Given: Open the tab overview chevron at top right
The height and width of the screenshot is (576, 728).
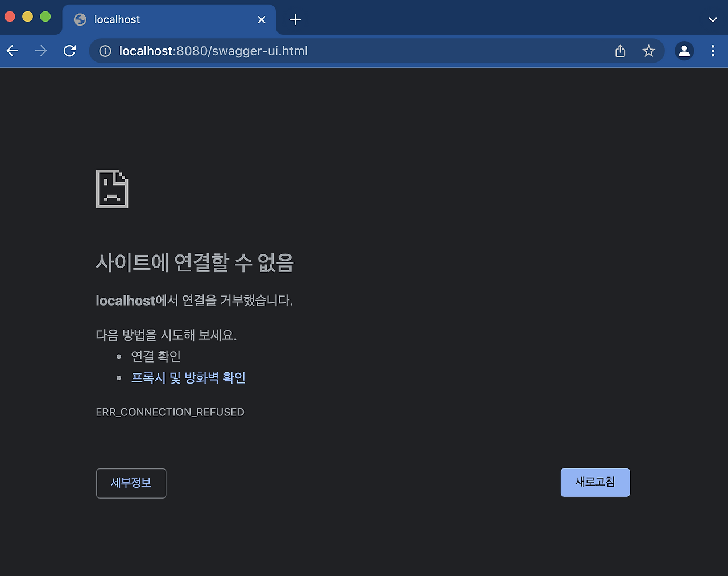Looking at the screenshot, I should [x=713, y=19].
